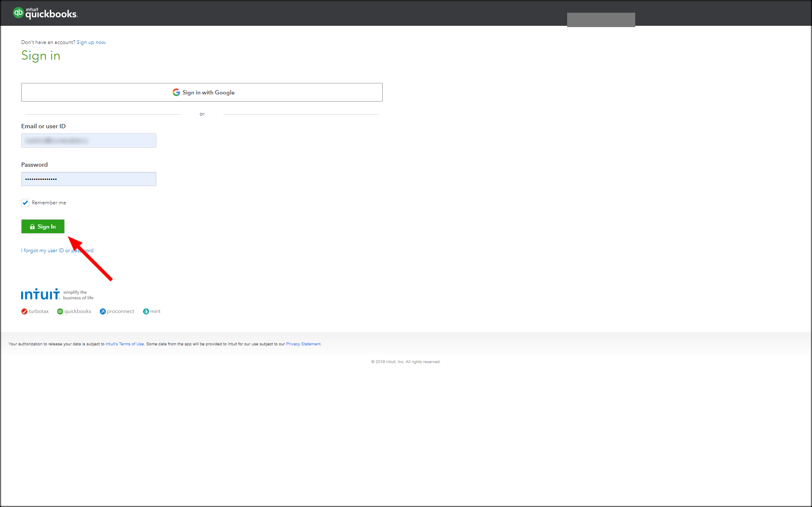Focus the Password input field
This screenshot has width=812, height=507.
tap(89, 179)
